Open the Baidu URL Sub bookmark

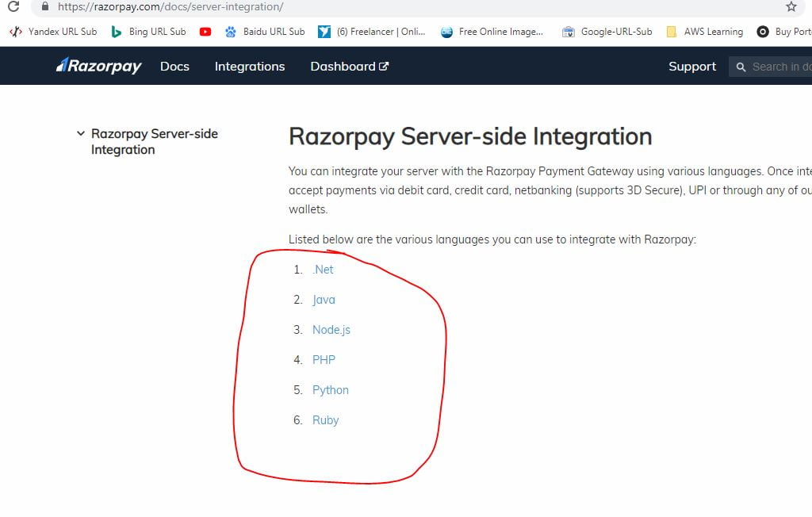(x=265, y=32)
